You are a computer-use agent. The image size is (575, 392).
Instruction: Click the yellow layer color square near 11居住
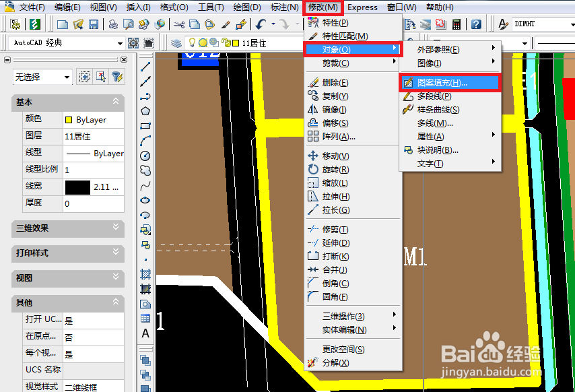(x=236, y=43)
